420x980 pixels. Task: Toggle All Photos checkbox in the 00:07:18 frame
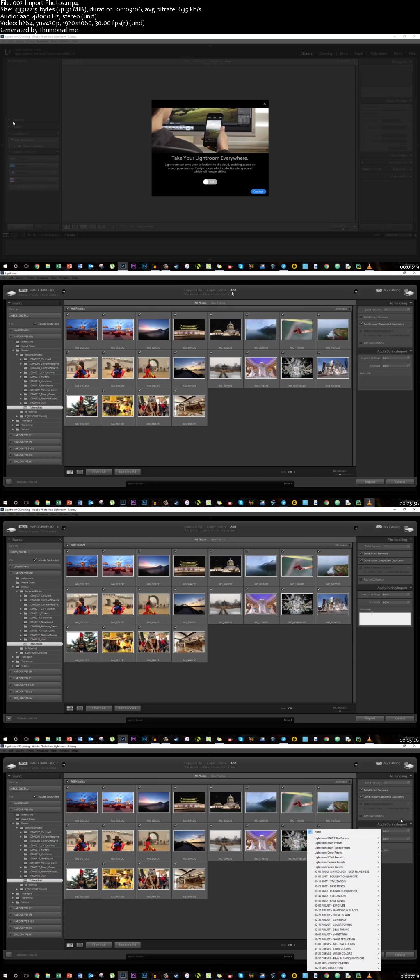pyautogui.click(x=68, y=781)
